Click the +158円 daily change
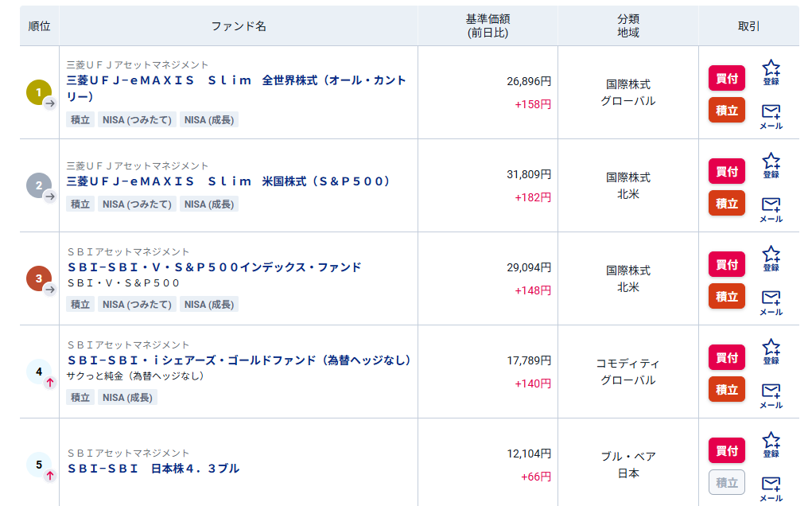Image resolution: width=812 pixels, height=506 pixels. 533,104
